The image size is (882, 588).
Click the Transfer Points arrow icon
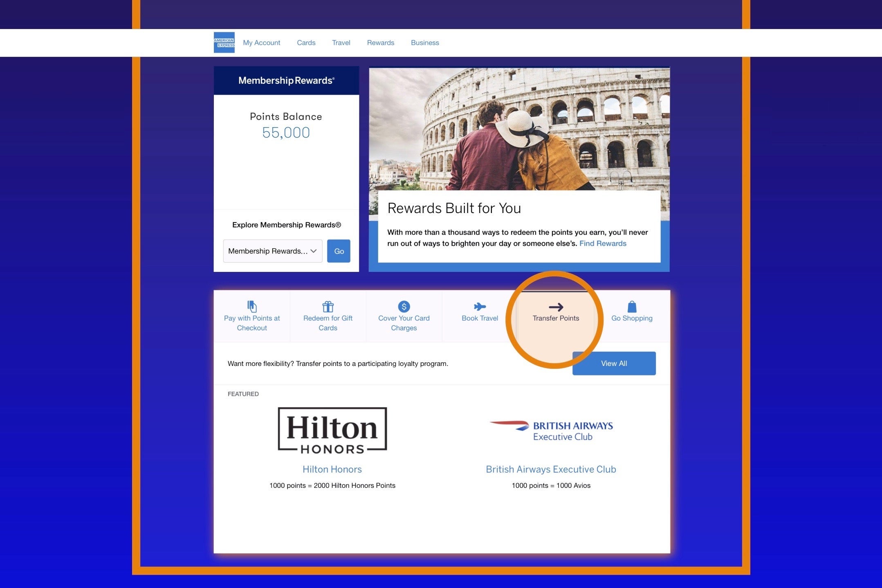556,307
